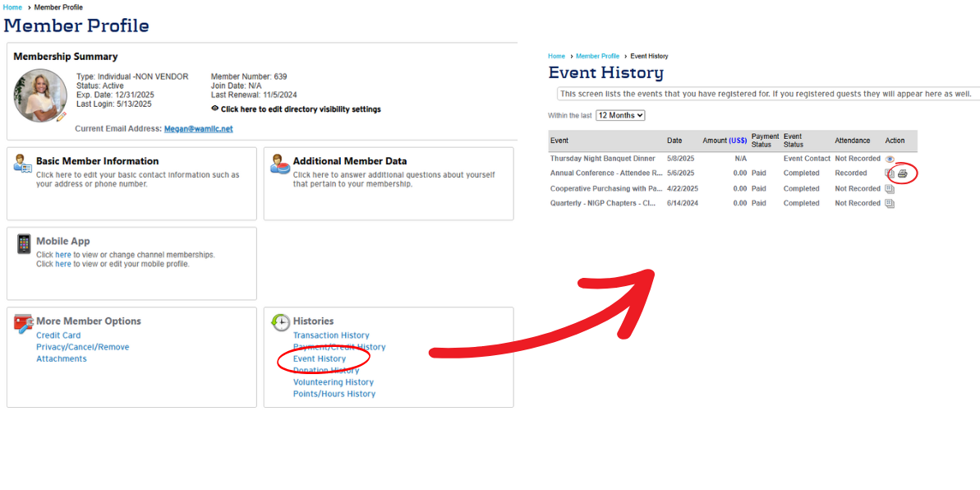Viewport: 980px width, 490px height.
Task: Click the member profile photo
Action: point(39,95)
